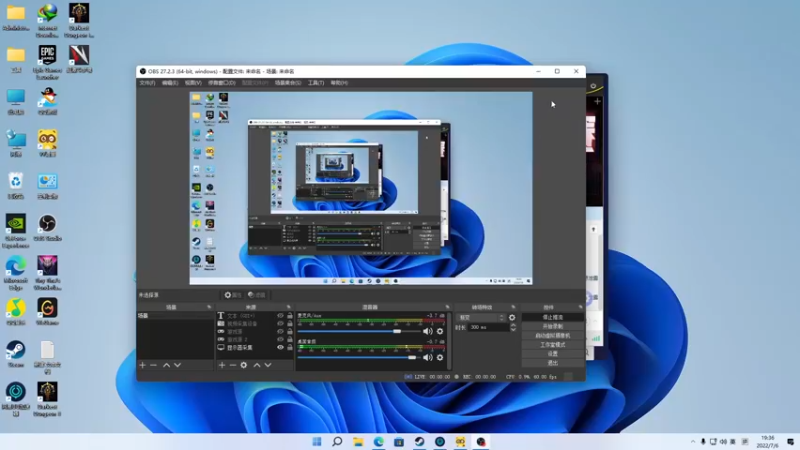Open the scene transition properties gear
This screenshot has width=800, height=450.
[x=512, y=317]
